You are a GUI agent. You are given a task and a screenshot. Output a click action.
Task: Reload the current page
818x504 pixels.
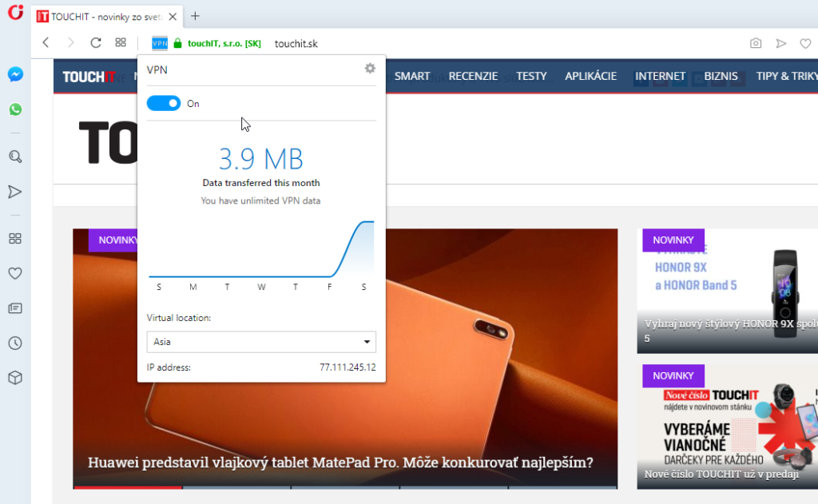96,43
